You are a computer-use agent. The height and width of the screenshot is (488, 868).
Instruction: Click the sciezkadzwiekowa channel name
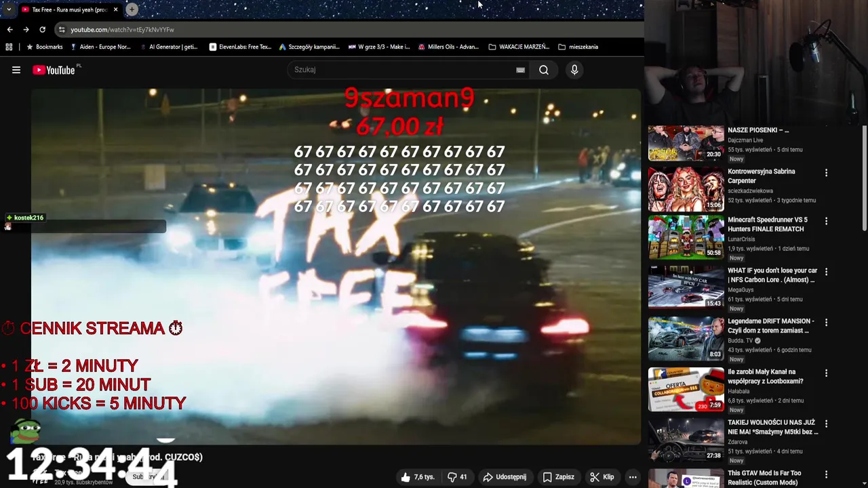pos(750,191)
